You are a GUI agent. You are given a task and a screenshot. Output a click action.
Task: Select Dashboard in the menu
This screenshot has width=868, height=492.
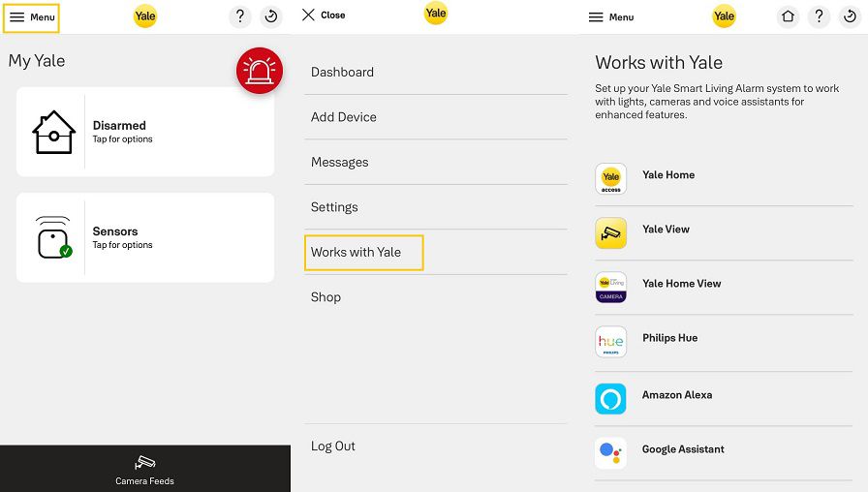tap(436, 72)
